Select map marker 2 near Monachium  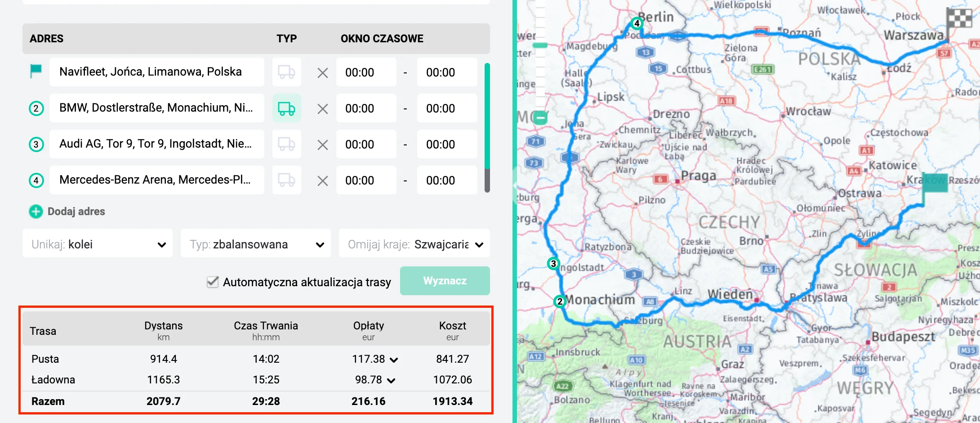click(560, 301)
